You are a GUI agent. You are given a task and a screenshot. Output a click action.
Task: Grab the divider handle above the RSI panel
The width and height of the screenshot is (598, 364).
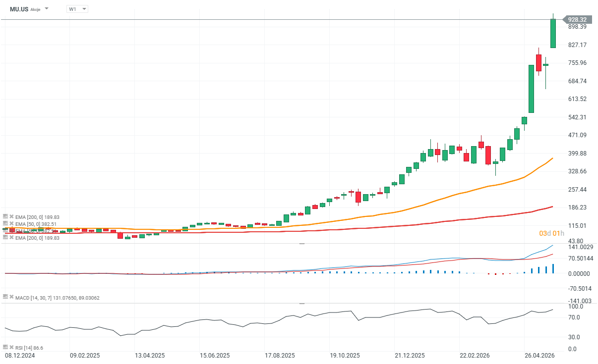click(x=302, y=303)
